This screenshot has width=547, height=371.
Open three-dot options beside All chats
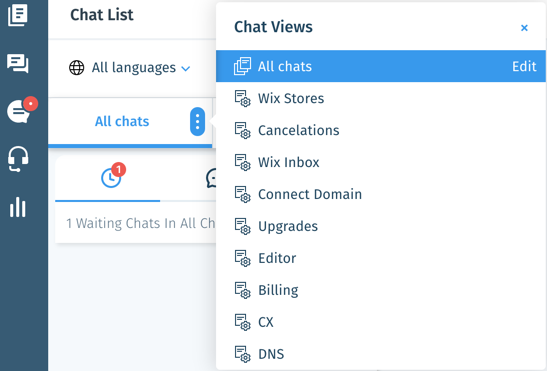pyautogui.click(x=197, y=121)
